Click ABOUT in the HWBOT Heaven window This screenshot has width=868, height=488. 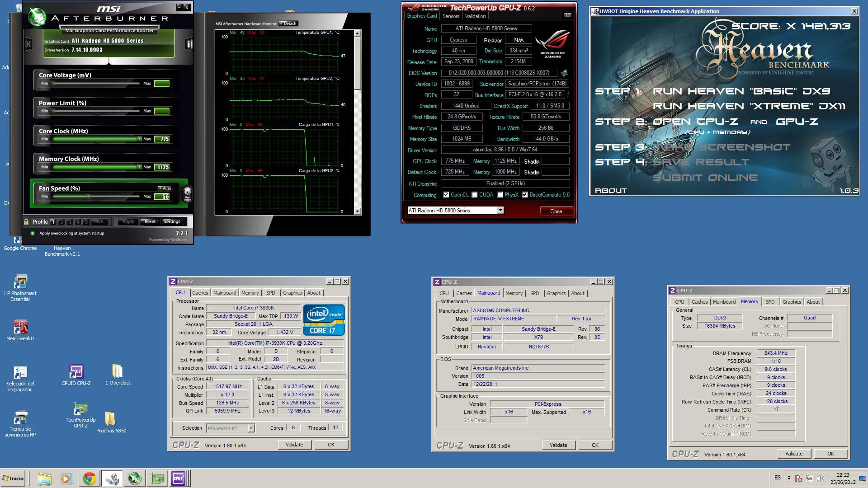coord(611,191)
